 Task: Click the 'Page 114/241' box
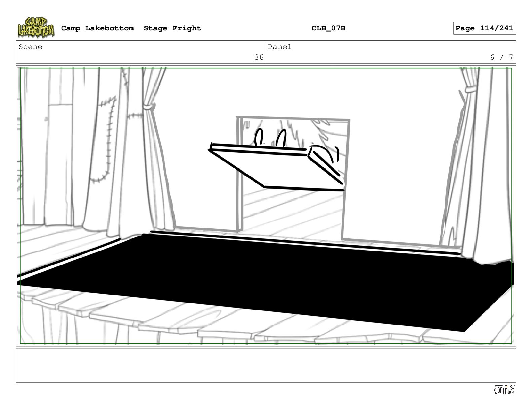[484, 28]
